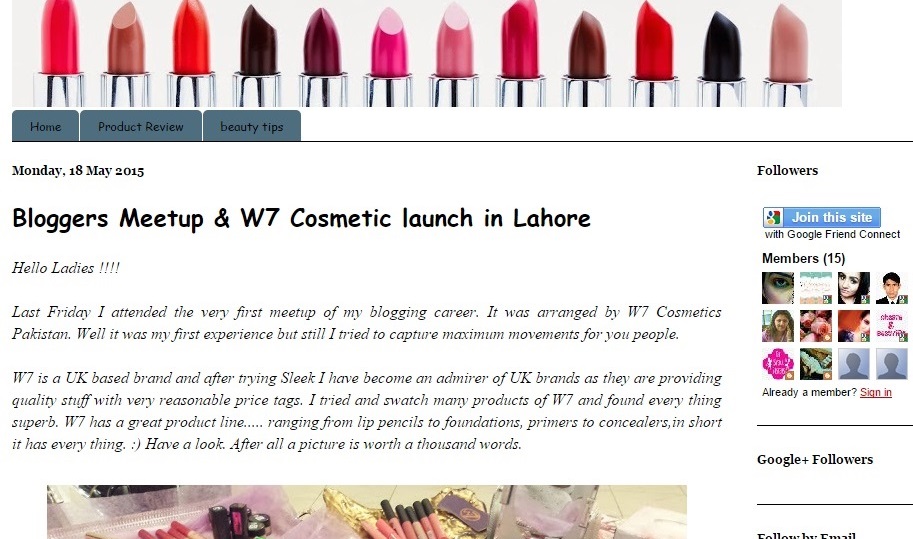Click the Join this site button
The image size is (913, 539).
(x=822, y=217)
